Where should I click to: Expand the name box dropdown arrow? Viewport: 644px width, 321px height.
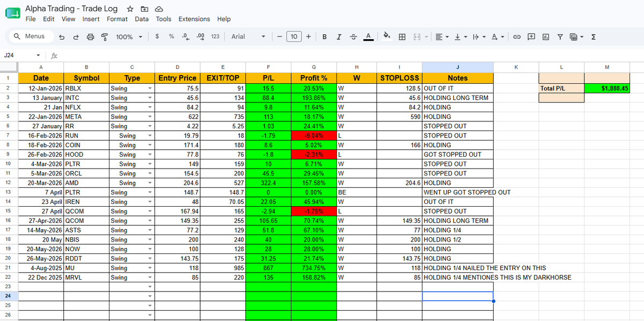[38, 55]
